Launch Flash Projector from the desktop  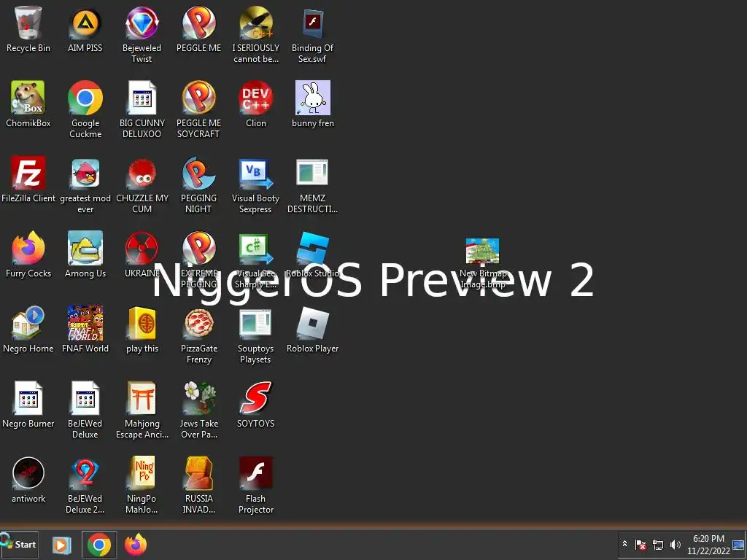tap(256, 486)
